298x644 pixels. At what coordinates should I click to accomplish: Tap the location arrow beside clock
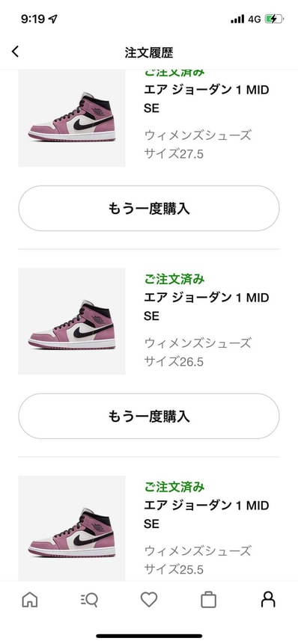pos(52,19)
